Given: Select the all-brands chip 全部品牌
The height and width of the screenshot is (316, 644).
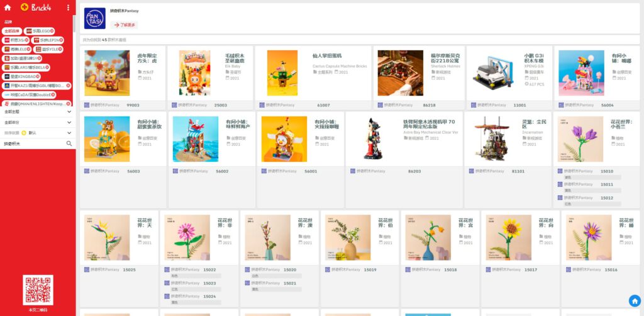Looking at the screenshot, I should tap(11, 31).
